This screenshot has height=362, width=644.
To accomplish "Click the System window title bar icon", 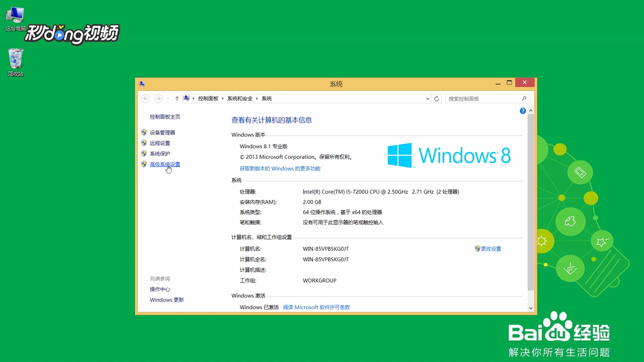I will (x=142, y=84).
